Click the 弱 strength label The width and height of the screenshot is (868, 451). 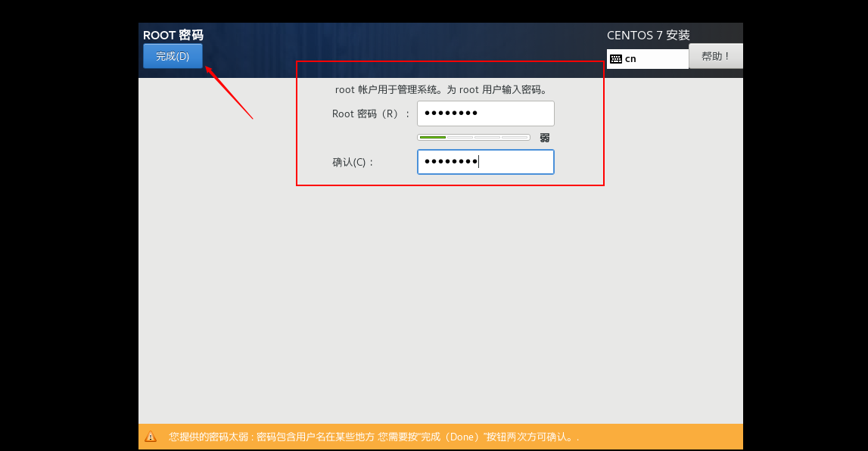click(x=545, y=138)
